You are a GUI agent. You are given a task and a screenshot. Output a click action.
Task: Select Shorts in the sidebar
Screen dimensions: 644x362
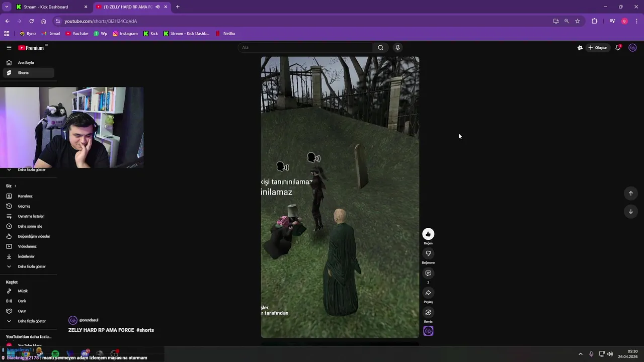coord(28,73)
